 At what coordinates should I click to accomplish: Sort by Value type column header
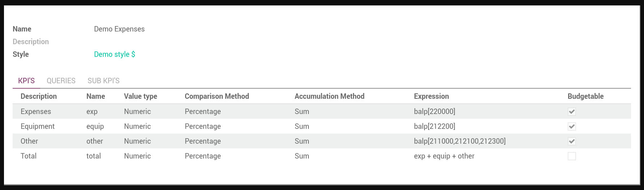pyautogui.click(x=140, y=96)
